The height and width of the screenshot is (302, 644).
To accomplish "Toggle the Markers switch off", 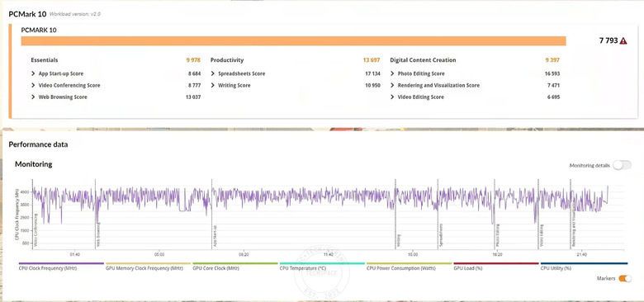I will (x=625, y=278).
